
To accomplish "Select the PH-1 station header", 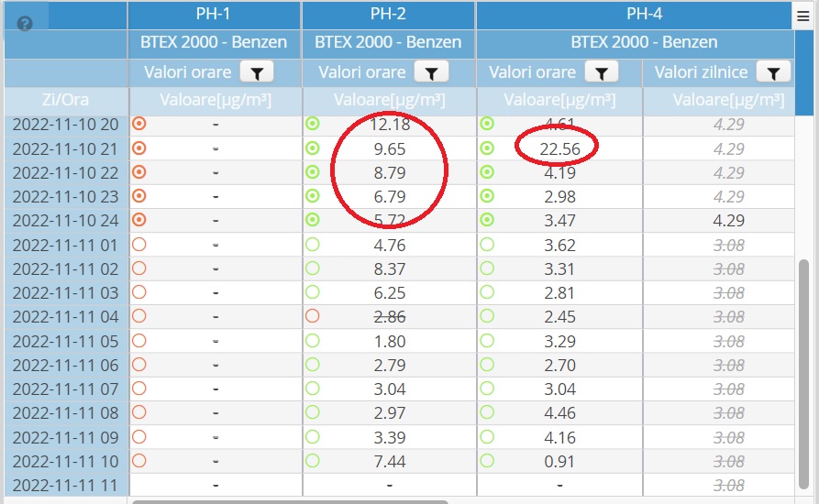I will 214,14.
